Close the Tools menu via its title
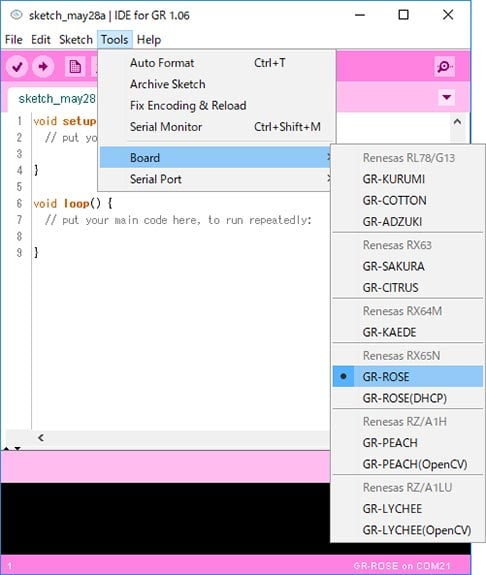The width and height of the screenshot is (486, 575). [114, 40]
